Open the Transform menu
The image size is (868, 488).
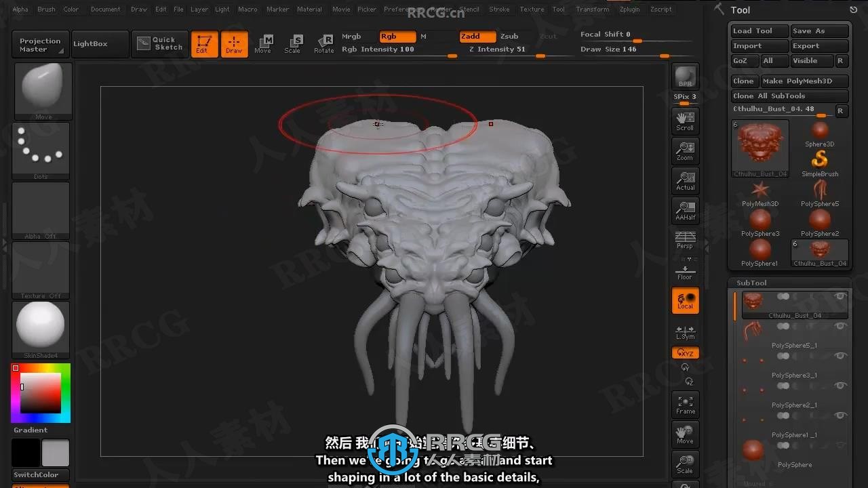point(592,9)
